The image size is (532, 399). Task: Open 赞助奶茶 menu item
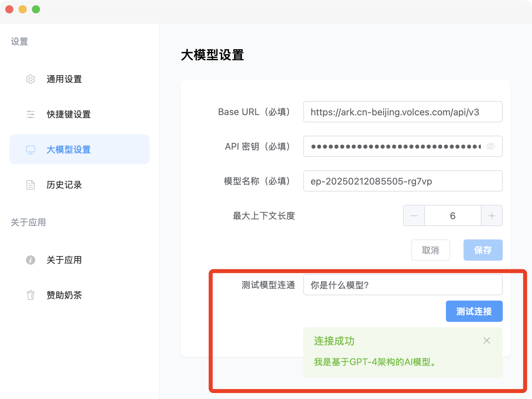tap(79, 295)
